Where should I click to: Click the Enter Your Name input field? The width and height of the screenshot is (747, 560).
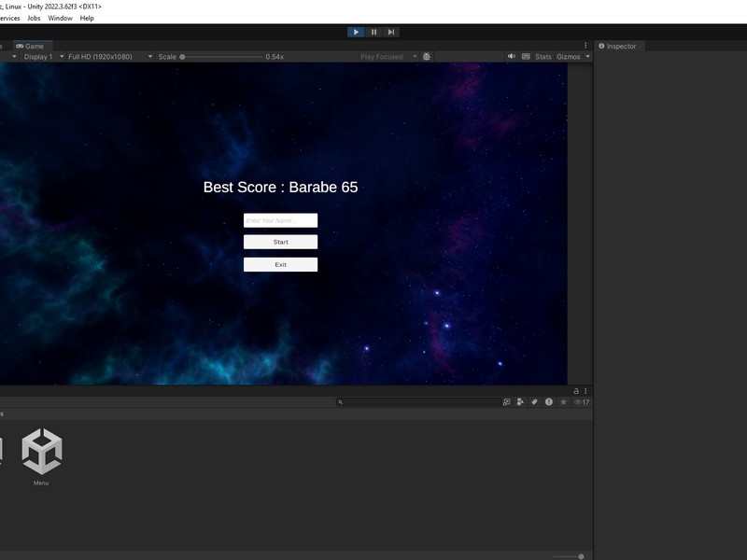280,220
